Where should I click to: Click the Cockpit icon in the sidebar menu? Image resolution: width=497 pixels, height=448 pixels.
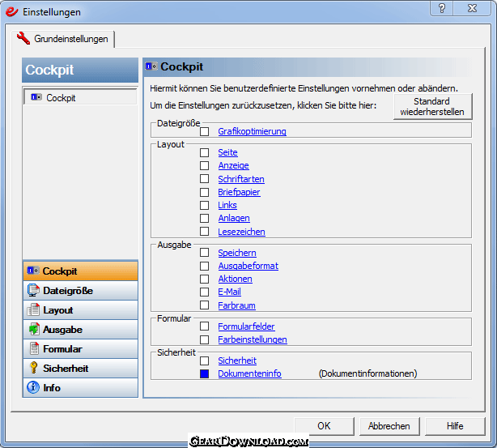pyautogui.click(x=33, y=271)
